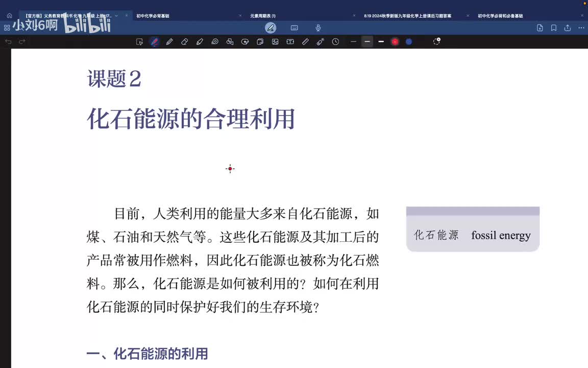
Task: Choose the medium pen stroke width
Action: (x=367, y=42)
